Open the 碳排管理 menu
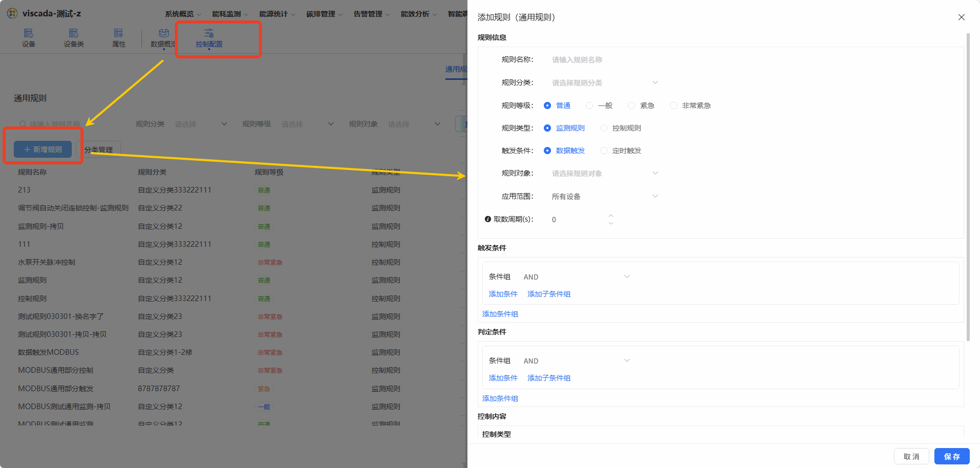The image size is (980, 468). [x=324, y=14]
